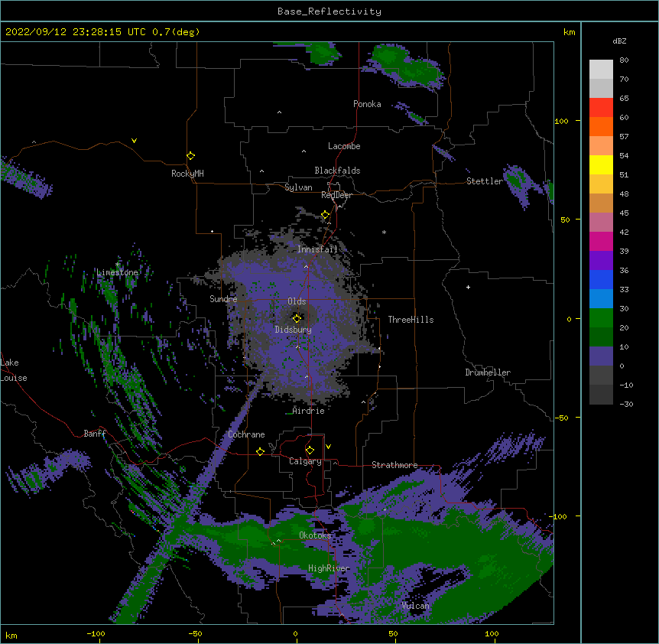Click the Vulcan city label
Image resolution: width=659 pixels, height=644 pixels.
[415, 606]
